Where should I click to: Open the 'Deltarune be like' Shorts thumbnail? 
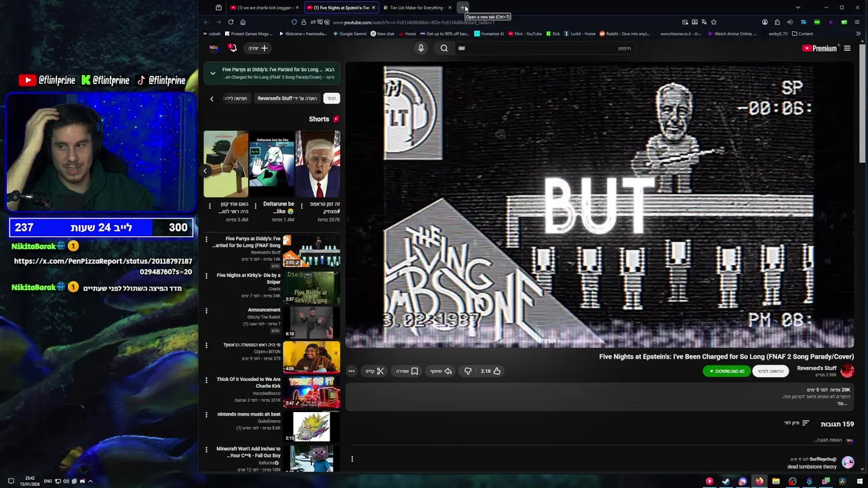[x=272, y=164]
